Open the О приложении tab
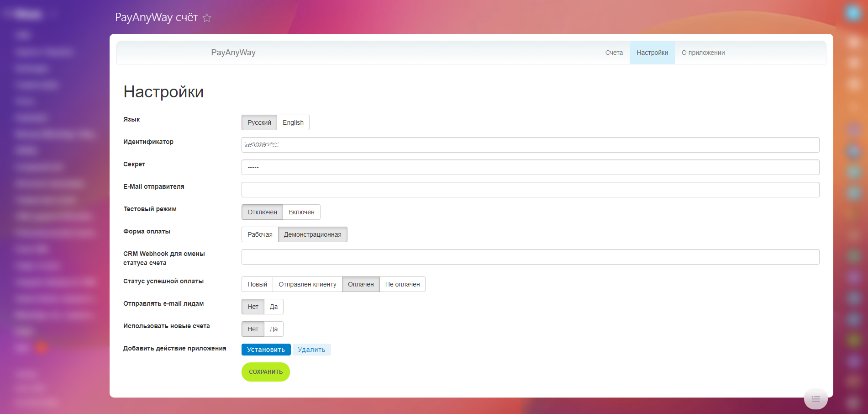 click(703, 53)
